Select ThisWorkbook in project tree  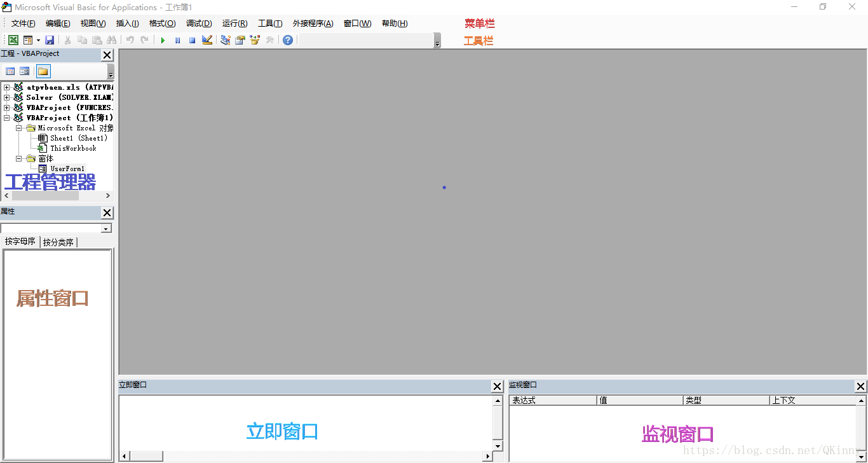pos(73,148)
